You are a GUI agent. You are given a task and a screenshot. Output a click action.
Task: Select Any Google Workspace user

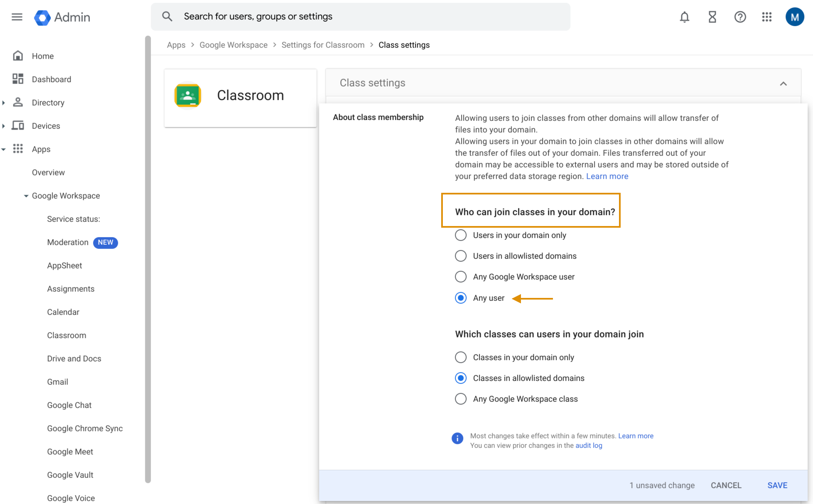point(461,277)
